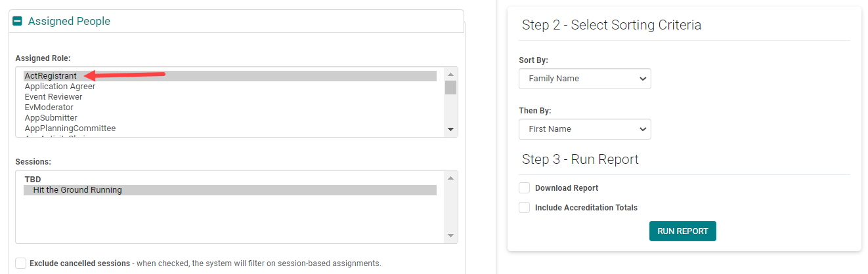The width and height of the screenshot is (868, 274).
Task: Tick Include Accreditation Totals checkbox
Action: [525, 208]
